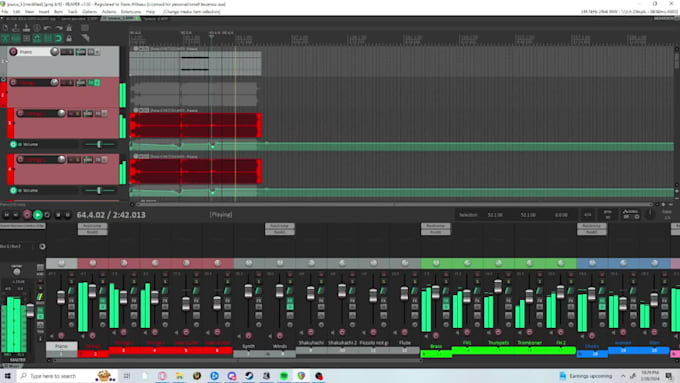Viewport: 680px width, 383px height.
Task: Click the Piano channel pan knob in mixer
Action: [62, 263]
